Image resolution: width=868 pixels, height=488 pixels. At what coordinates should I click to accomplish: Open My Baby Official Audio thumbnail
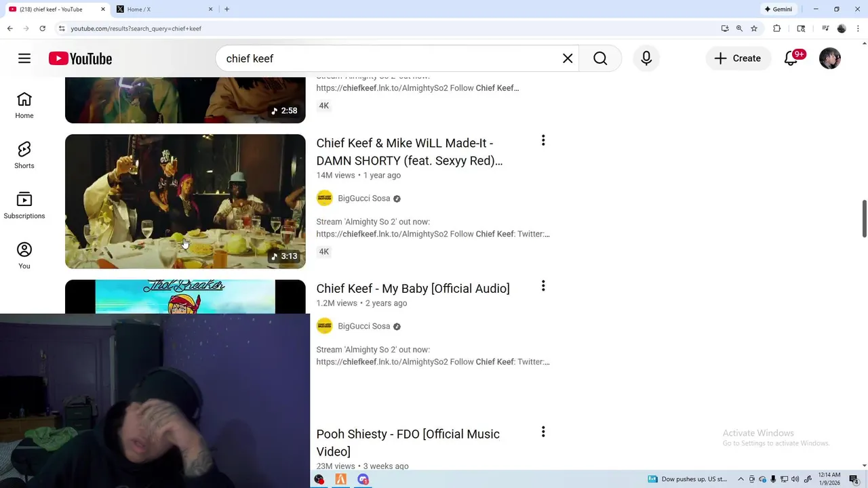185,297
